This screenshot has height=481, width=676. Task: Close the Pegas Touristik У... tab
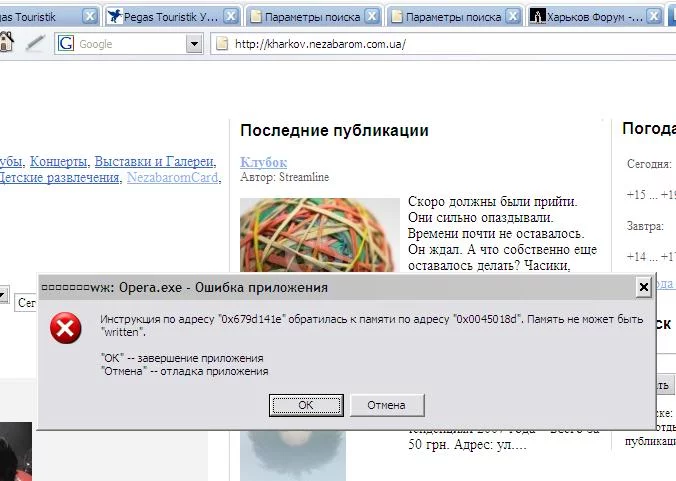pos(231,16)
